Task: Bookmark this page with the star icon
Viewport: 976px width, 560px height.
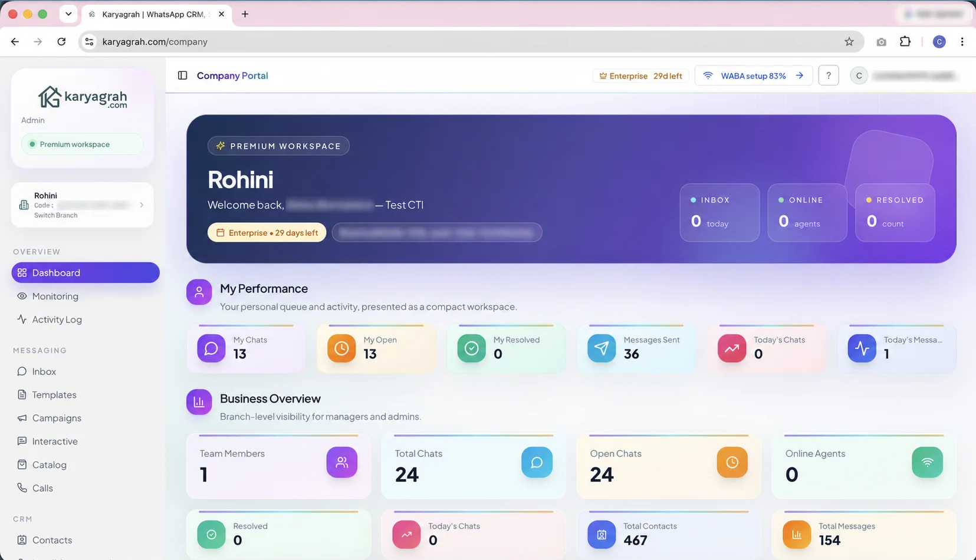Action: [x=849, y=41]
